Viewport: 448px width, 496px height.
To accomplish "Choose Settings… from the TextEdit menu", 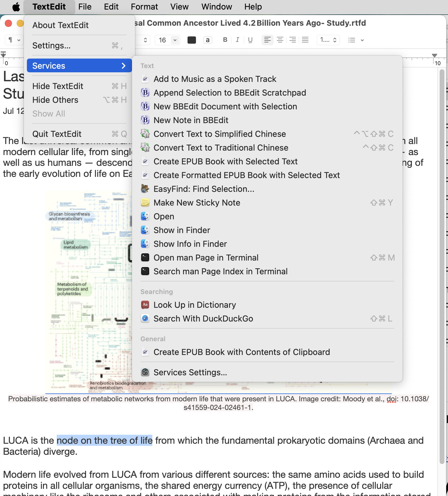I will (x=79, y=45).
